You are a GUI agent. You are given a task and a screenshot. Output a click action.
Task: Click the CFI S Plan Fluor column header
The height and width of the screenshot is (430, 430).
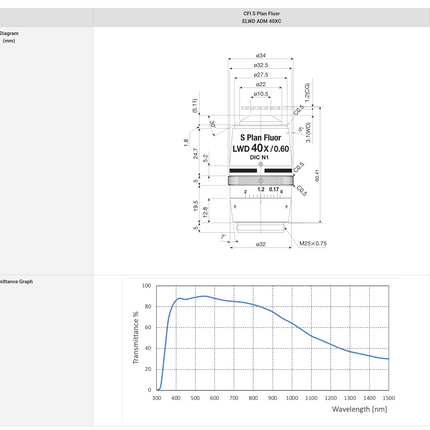tap(262, 17)
